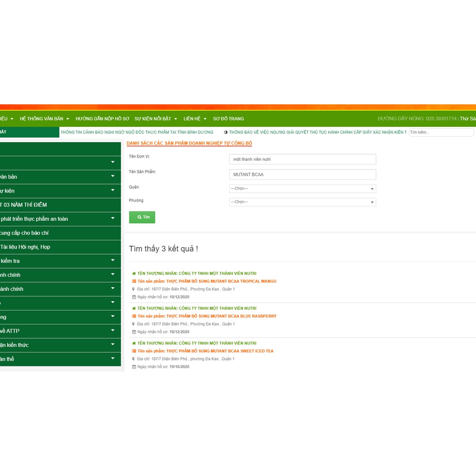This screenshot has height=476, width=476.
Task: Open the Sự Kiện Nổi Bật menu
Action: 156,119
